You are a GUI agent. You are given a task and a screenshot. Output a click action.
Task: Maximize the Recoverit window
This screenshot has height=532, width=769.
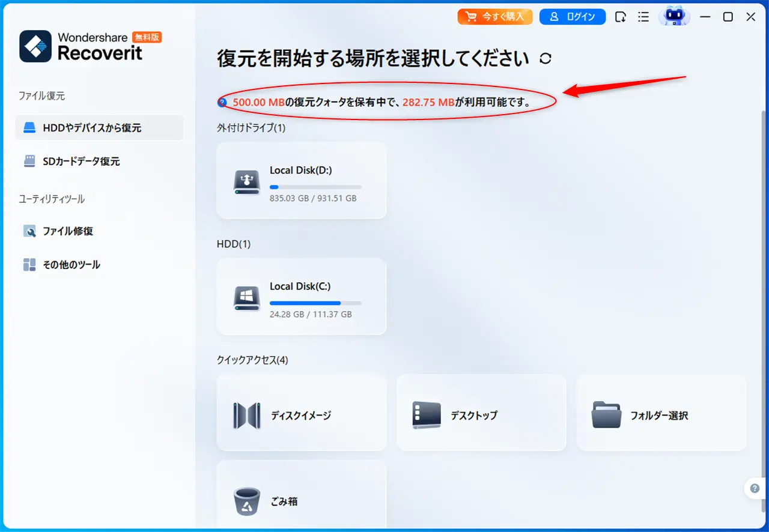(x=728, y=17)
